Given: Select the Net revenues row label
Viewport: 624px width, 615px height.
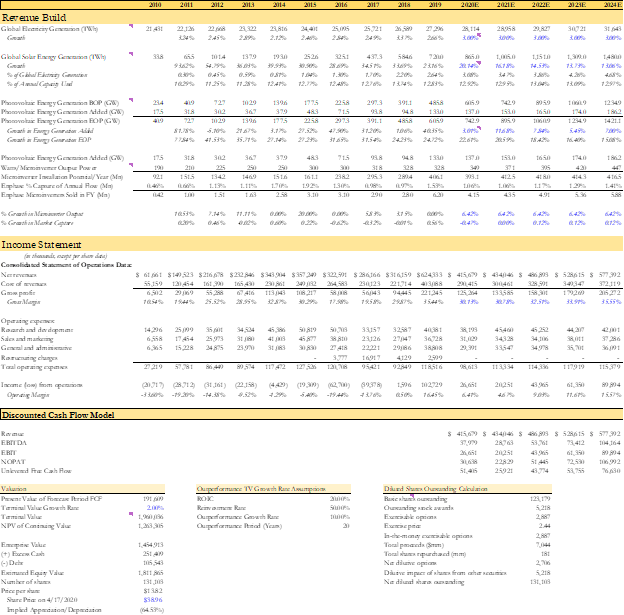Looking at the screenshot, I should pyautogui.click(x=22, y=273).
